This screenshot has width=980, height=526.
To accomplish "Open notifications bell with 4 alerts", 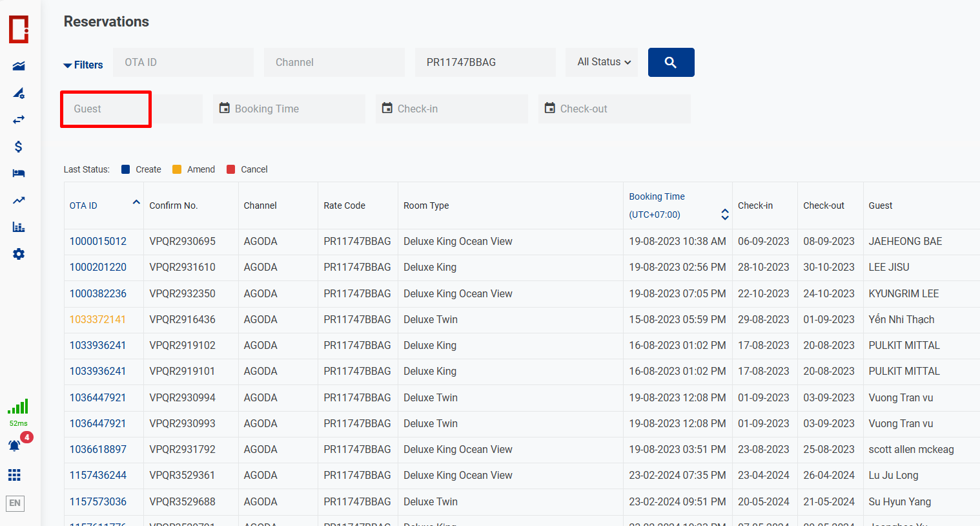I will [15, 445].
